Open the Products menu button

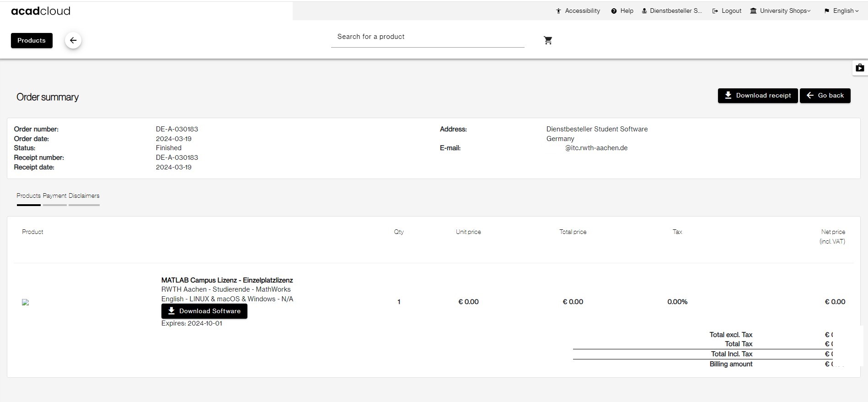tap(32, 40)
